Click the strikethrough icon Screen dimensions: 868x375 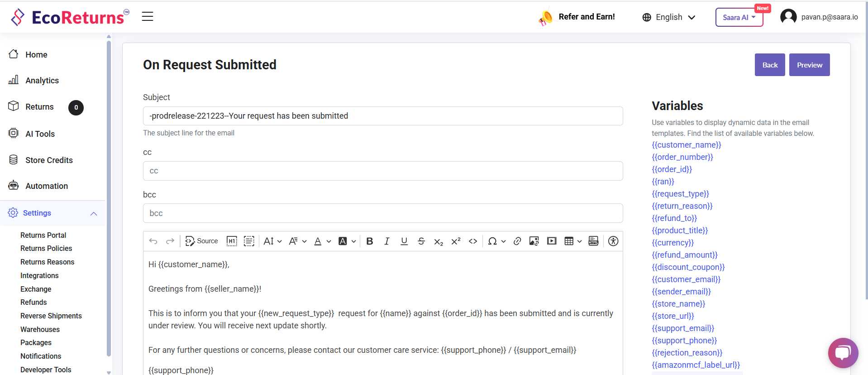[x=421, y=241]
